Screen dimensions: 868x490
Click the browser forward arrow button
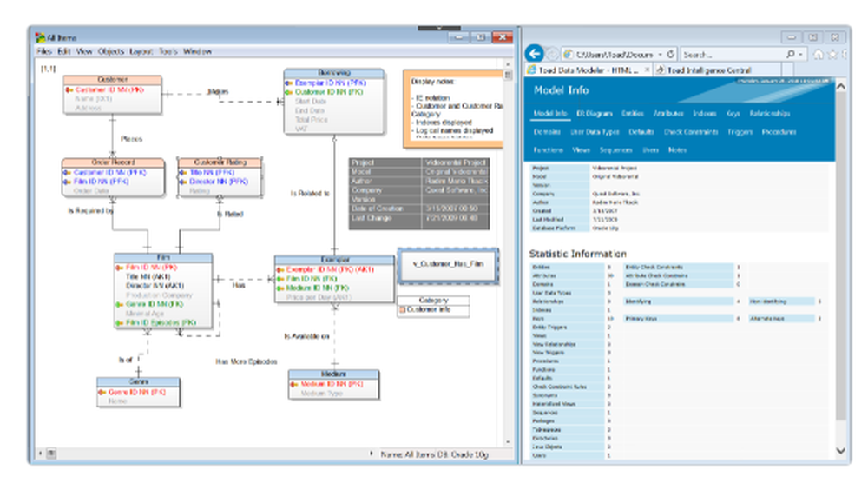pyautogui.click(x=552, y=55)
